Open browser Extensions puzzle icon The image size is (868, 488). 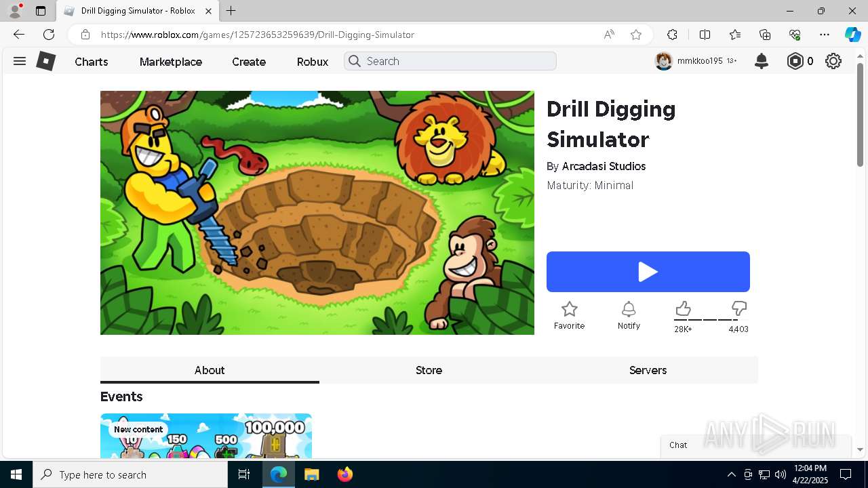[672, 35]
